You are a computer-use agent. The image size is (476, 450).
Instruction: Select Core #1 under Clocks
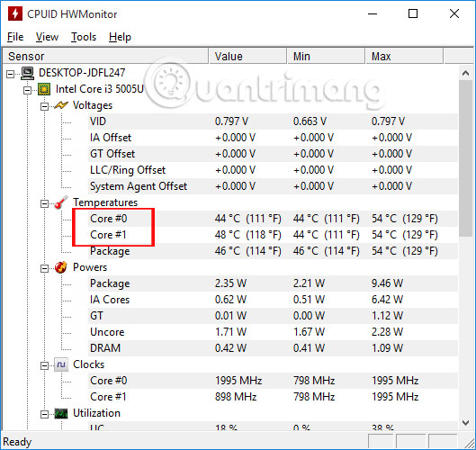point(274,397)
